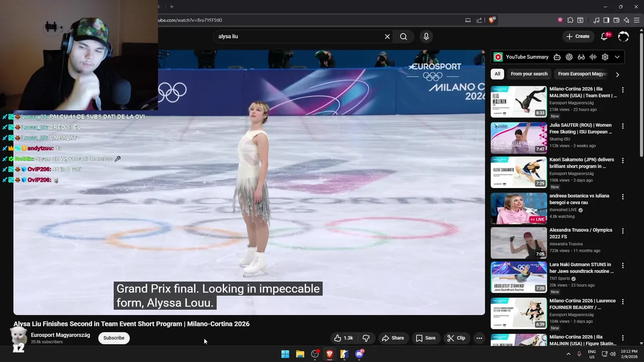Open the YouTube account avatar menu
The width and height of the screenshot is (644, 362).
click(623, 36)
